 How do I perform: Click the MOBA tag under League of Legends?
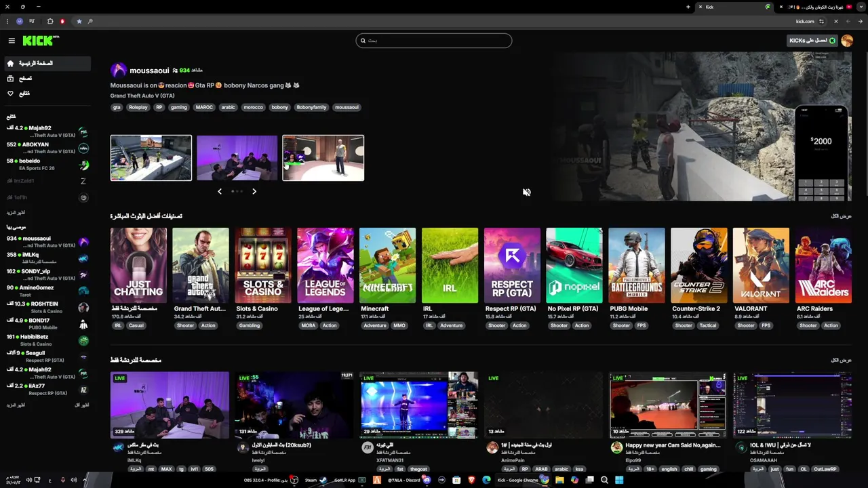[x=308, y=325]
